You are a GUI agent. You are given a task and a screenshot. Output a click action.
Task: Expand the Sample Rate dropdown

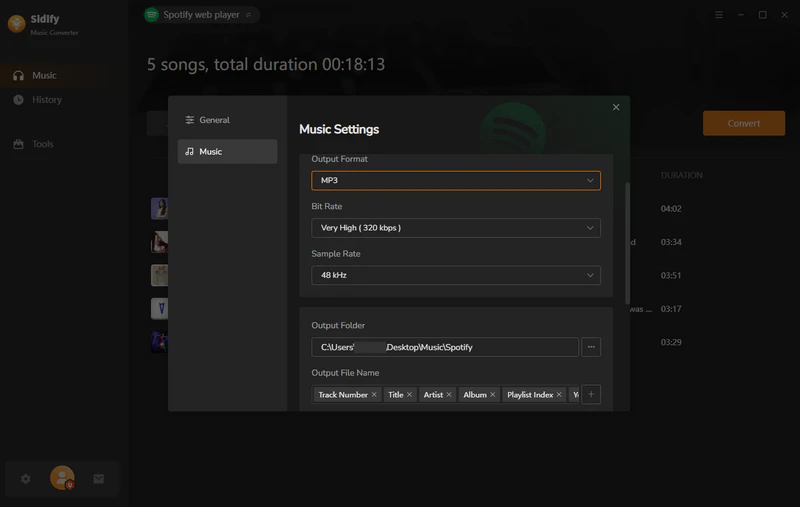455,275
